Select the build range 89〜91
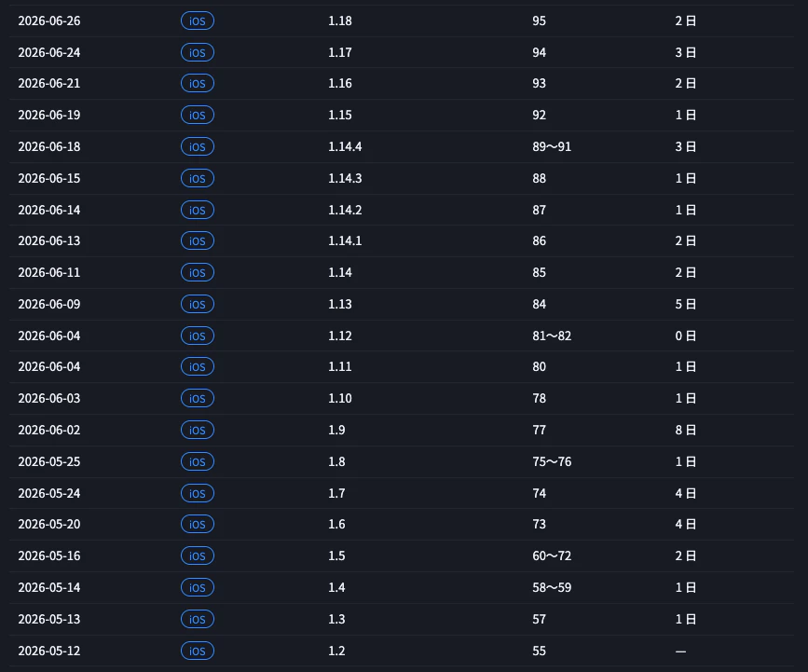Screen dimensions: 808x672 (x=552, y=147)
